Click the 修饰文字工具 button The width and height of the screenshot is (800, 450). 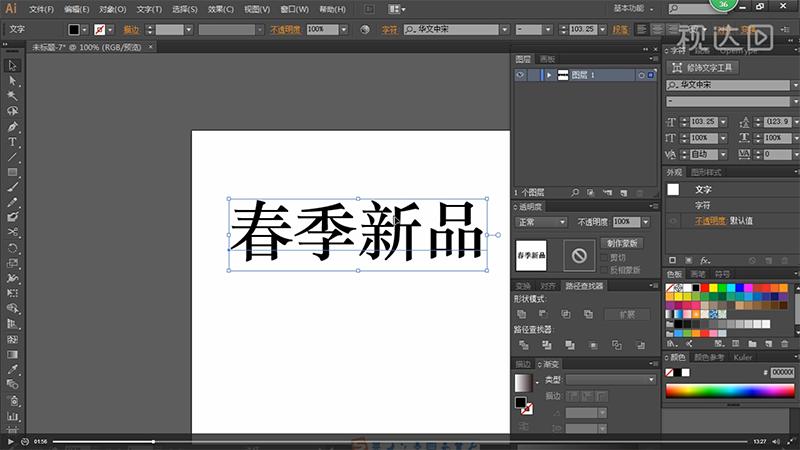coord(702,67)
